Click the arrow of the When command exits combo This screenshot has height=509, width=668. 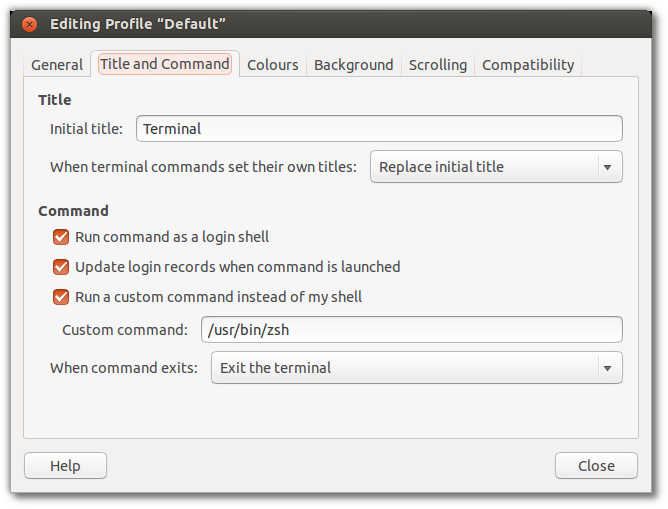608,368
